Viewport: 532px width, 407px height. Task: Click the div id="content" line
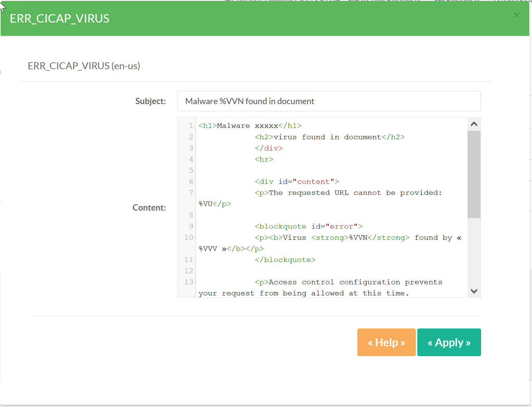(x=297, y=182)
